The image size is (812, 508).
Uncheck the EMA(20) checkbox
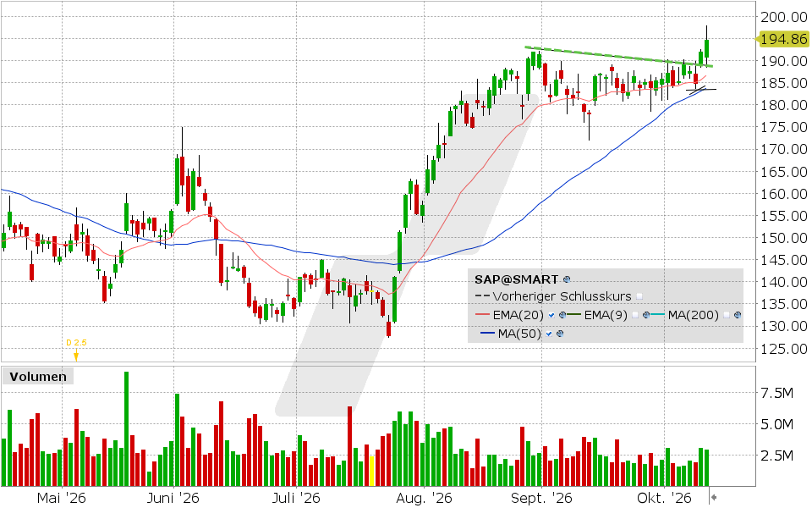551,315
